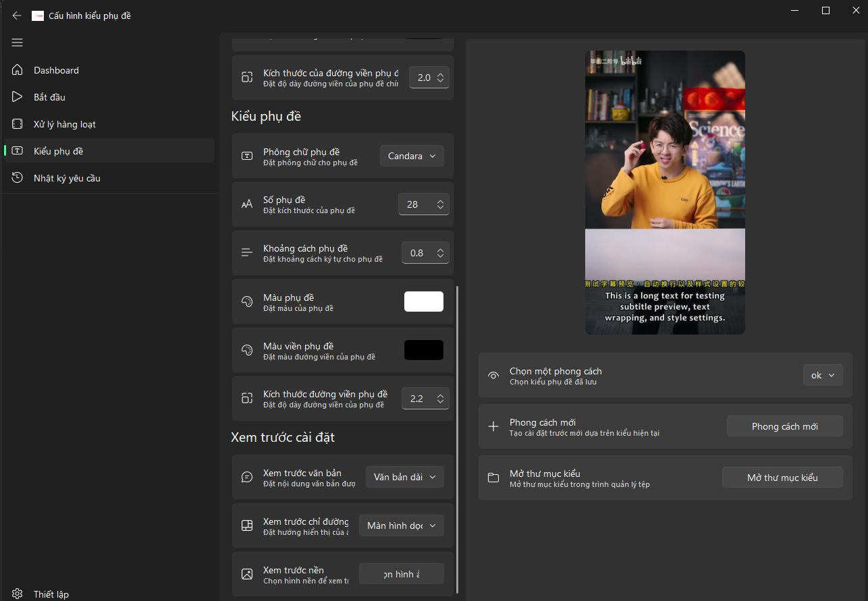Expand Phông chữ phụ đề Candara dropdown
Image resolution: width=868 pixels, height=601 pixels.
point(412,156)
